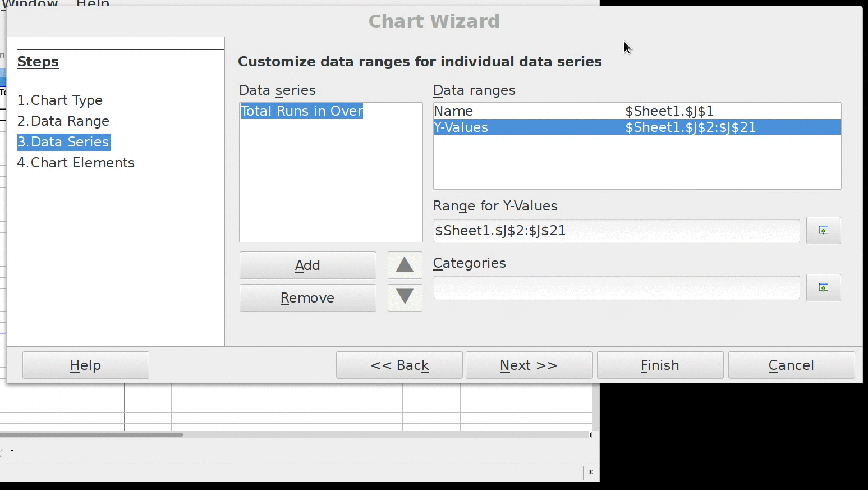Select the Data Series step
This screenshot has height=490, width=868.
pos(63,142)
